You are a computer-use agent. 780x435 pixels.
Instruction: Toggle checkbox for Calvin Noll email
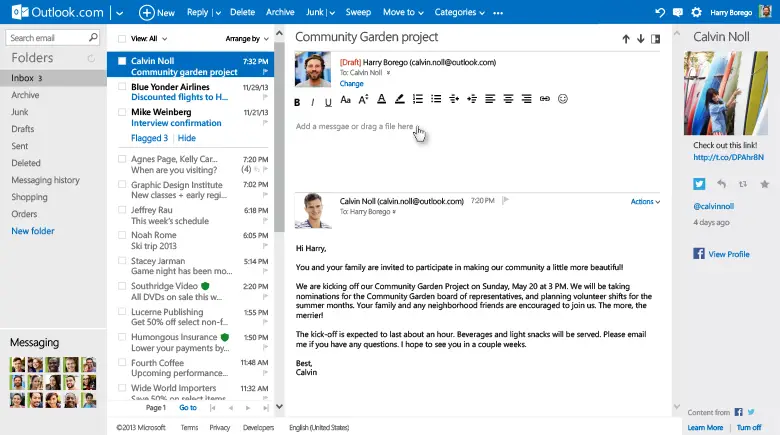(x=121, y=61)
